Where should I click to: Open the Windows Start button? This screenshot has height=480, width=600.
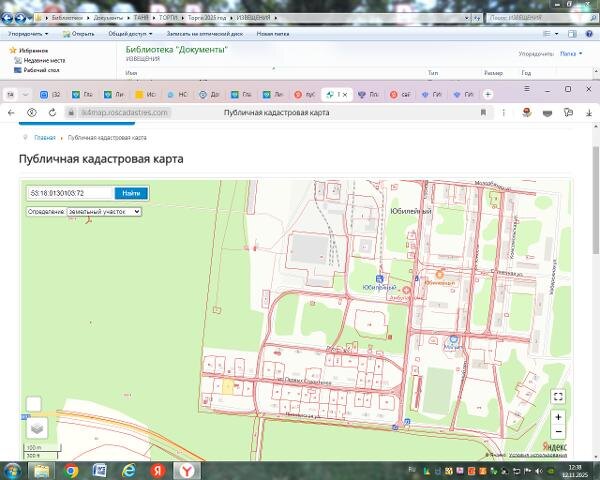pyautogui.click(x=12, y=471)
